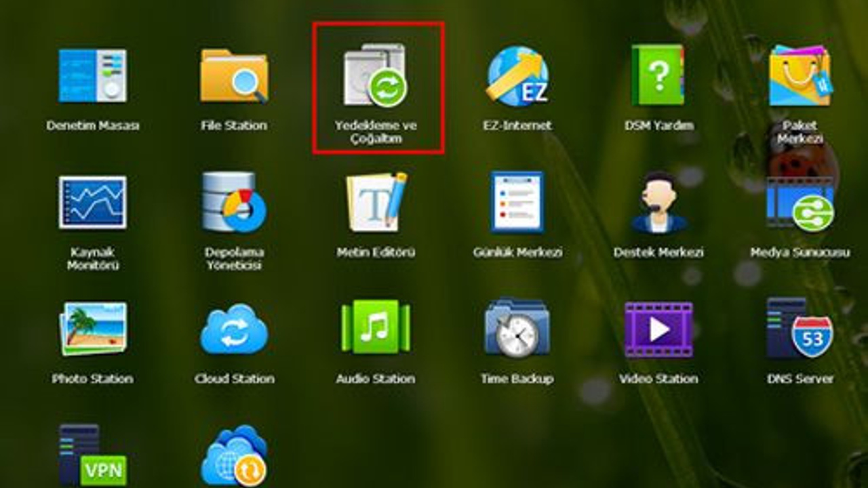
Task: Click the cloud globe sync icon
Action: point(234,455)
